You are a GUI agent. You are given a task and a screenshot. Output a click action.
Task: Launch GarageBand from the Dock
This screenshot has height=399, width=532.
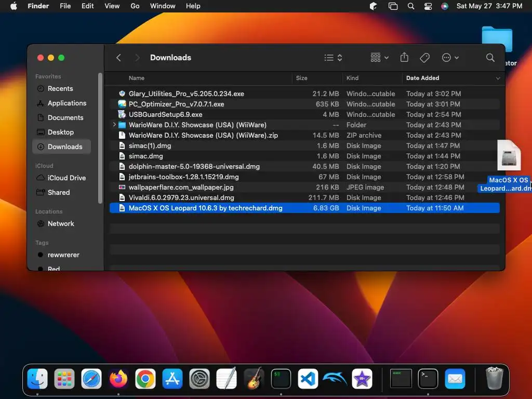coord(254,379)
